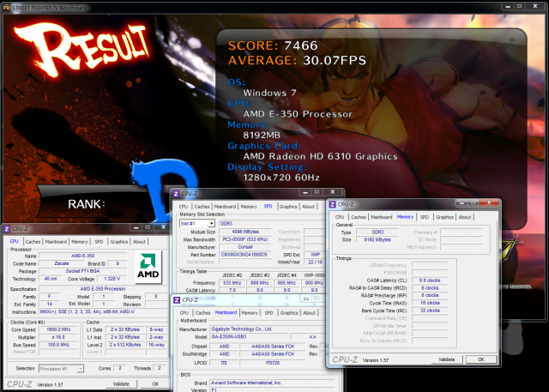Click the Size value '8192 MBytes' in Memory window

pos(377,240)
